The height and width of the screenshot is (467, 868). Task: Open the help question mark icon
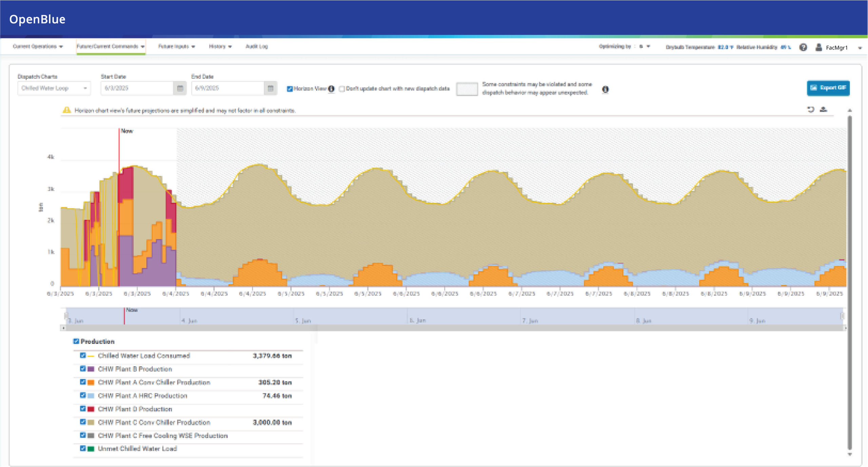pyautogui.click(x=803, y=47)
